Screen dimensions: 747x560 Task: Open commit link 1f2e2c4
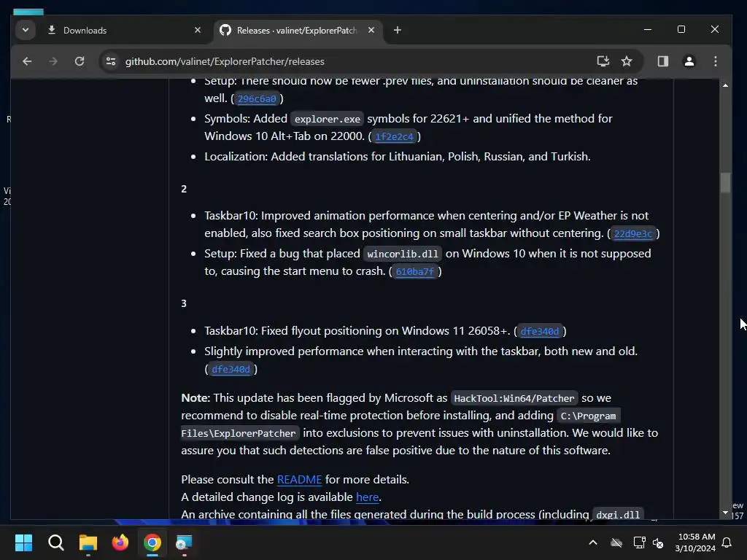click(x=394, y=136)
